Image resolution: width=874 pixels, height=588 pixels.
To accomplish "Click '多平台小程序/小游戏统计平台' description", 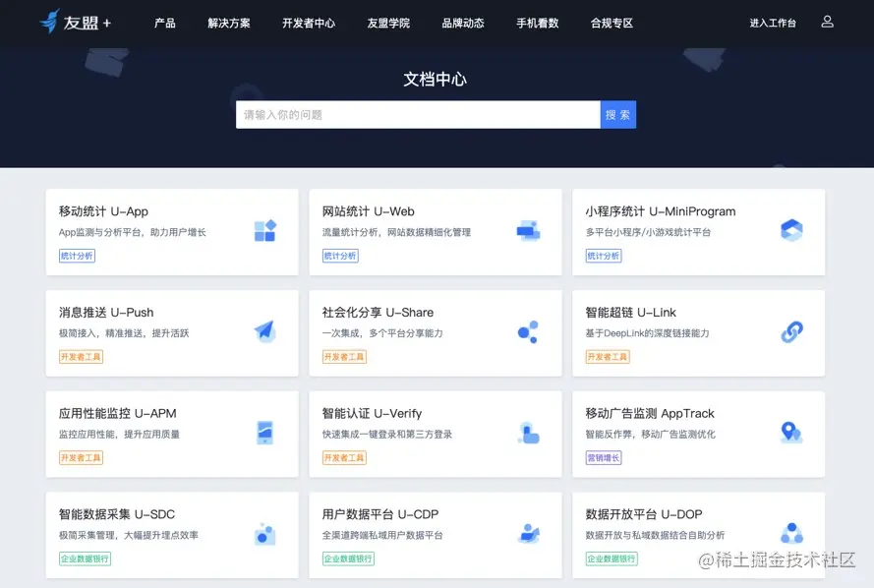I will tap(648, 232).
